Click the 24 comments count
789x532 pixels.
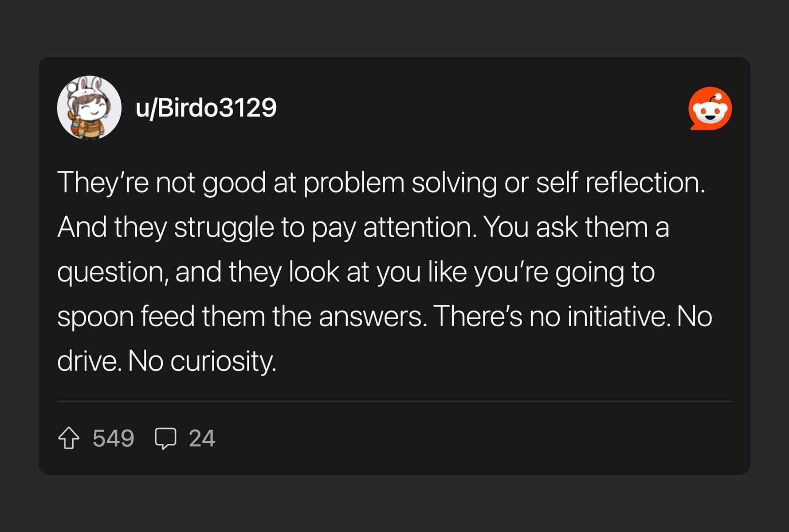pyautogui.click(x=202, y=438)
